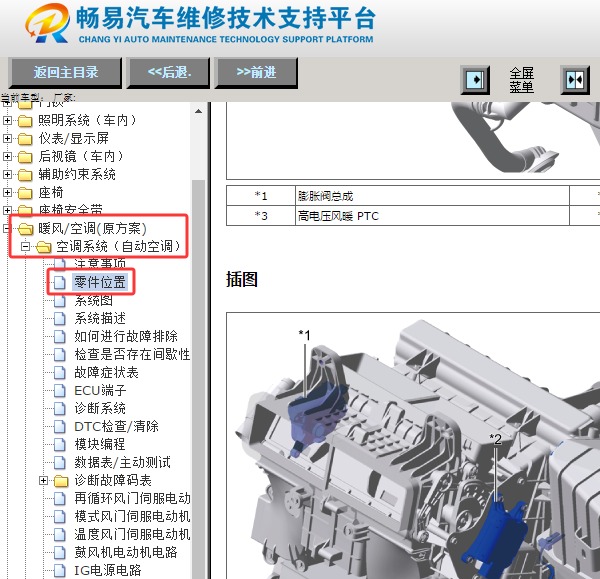Select 仪表/显示屏 tree item
The width and height of the screenshot is (600, 579).
click(x=73, y=139)
